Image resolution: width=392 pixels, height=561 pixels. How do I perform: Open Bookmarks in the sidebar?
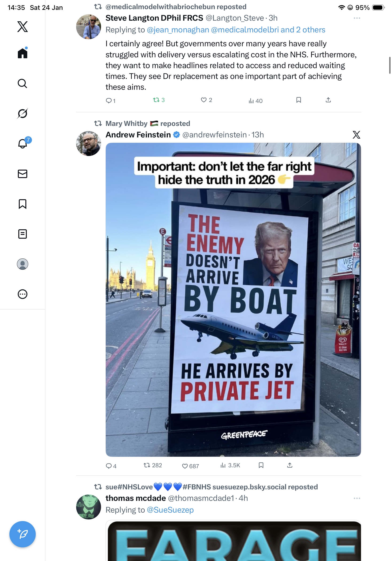tap(23, 204)
